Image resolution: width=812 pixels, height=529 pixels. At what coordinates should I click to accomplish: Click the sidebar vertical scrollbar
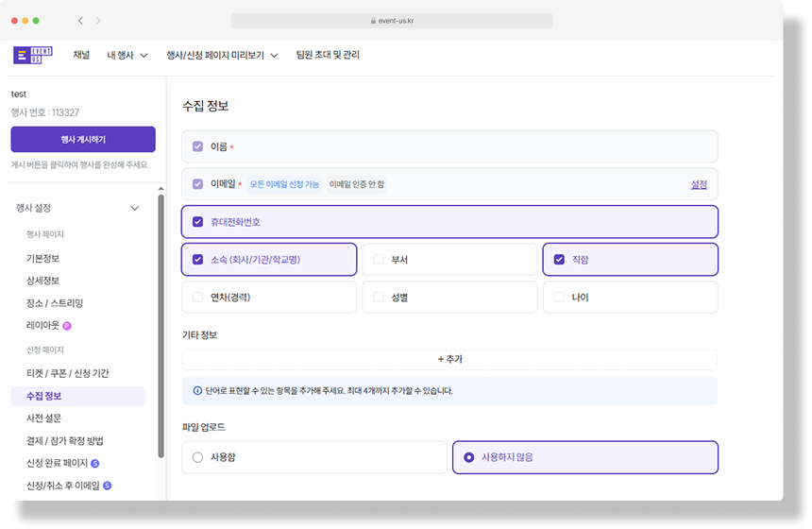(x=161, y=327)
